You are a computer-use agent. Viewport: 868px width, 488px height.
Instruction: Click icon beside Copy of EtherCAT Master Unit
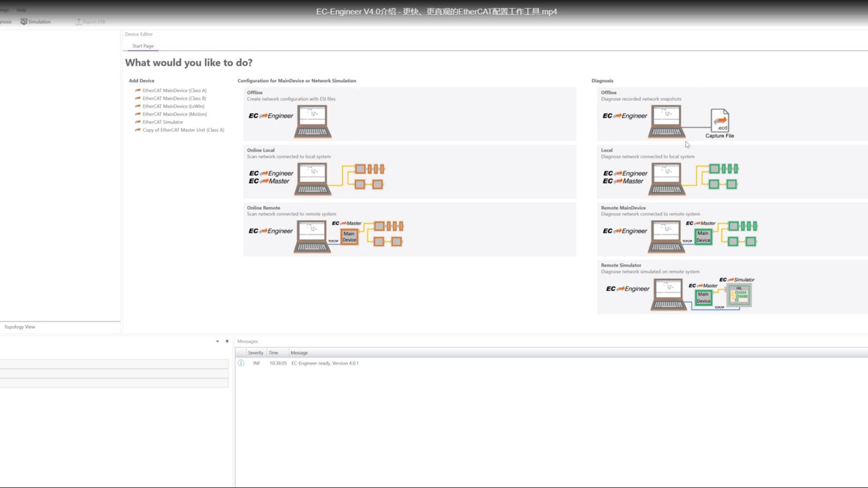point(137,130)
